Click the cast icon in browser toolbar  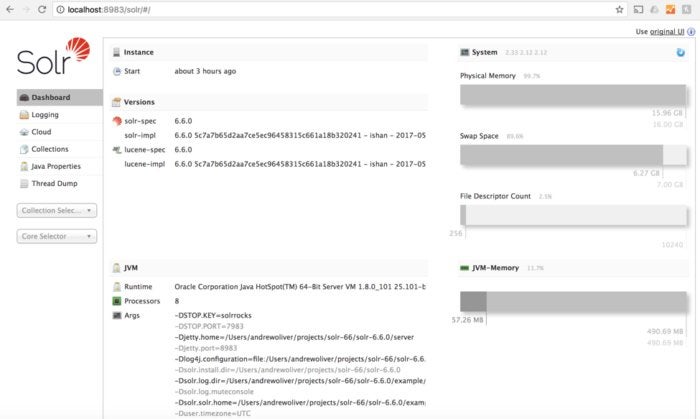click(638, 9)
